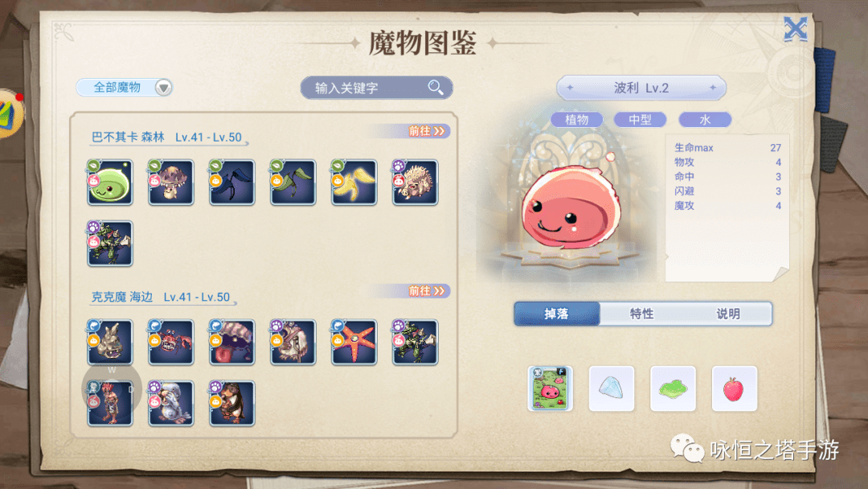Select the green slime monster icon
The height and width of the screenshot is (489, 868).
click(109, 183)
